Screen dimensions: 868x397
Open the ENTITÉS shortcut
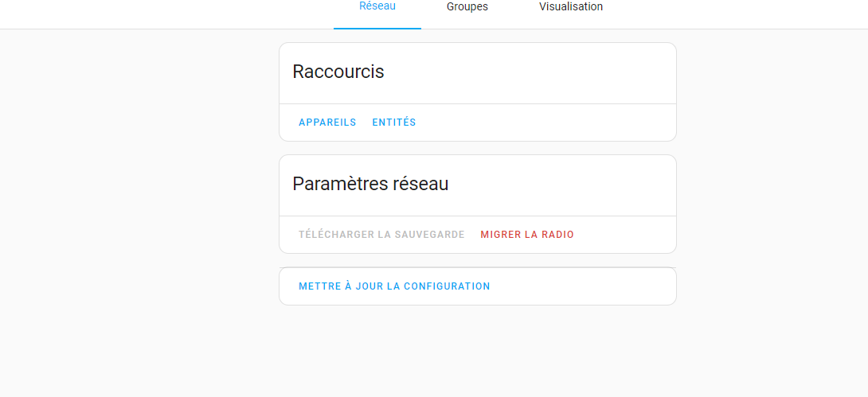[394, 123]
